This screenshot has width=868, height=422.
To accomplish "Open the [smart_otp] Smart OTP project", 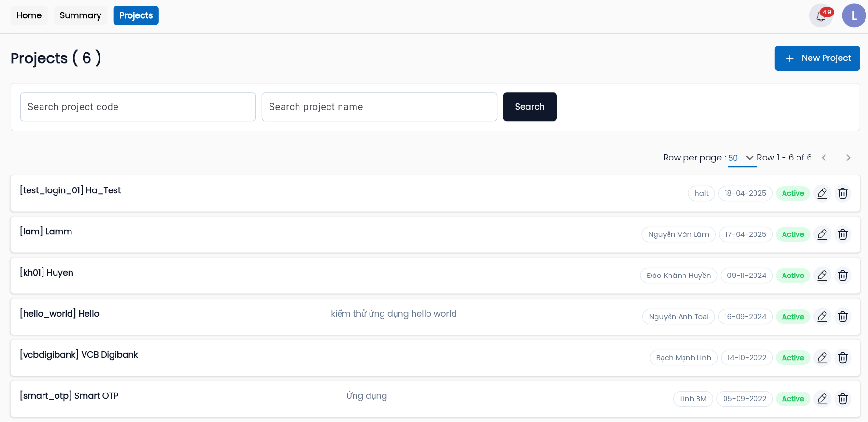I will pyautogui.click(x=69, y=396).
